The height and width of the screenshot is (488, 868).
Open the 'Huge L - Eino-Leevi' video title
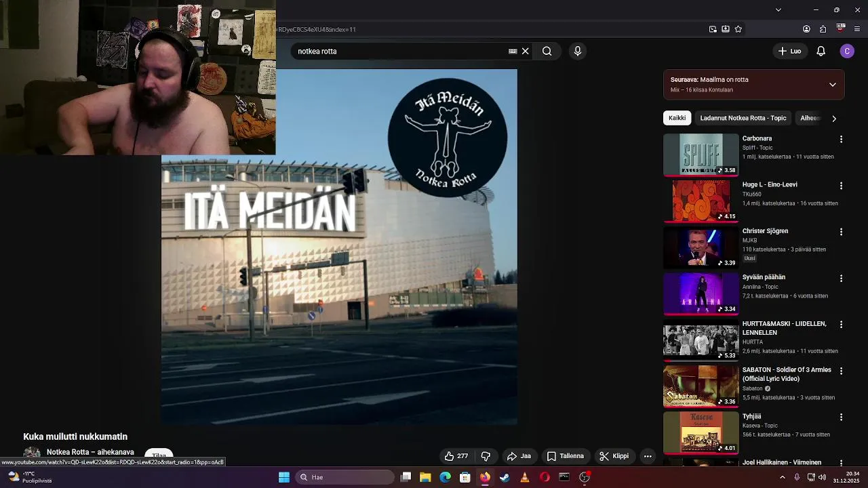pos(770,184)
